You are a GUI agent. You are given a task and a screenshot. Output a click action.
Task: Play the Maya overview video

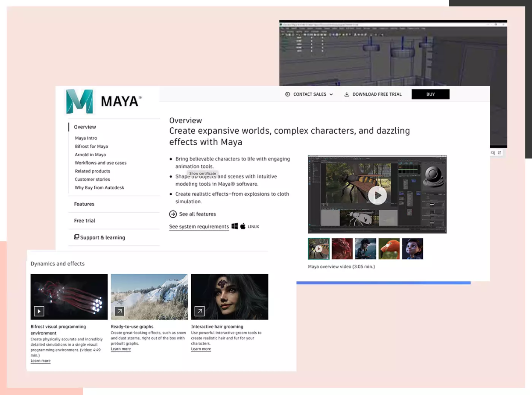click(x=377, y=195)
